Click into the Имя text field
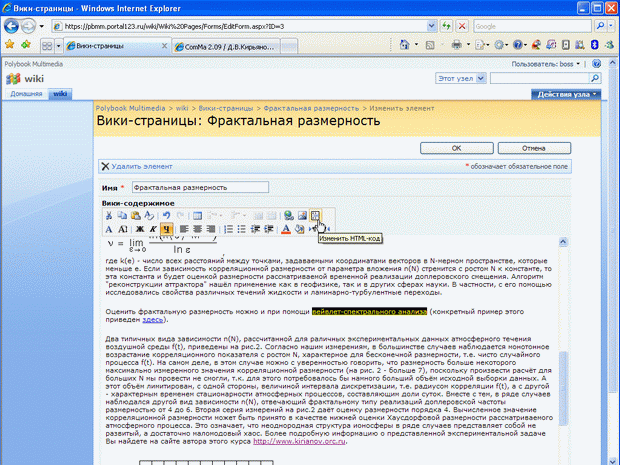620x465 pixels. [x=200, y=187]
